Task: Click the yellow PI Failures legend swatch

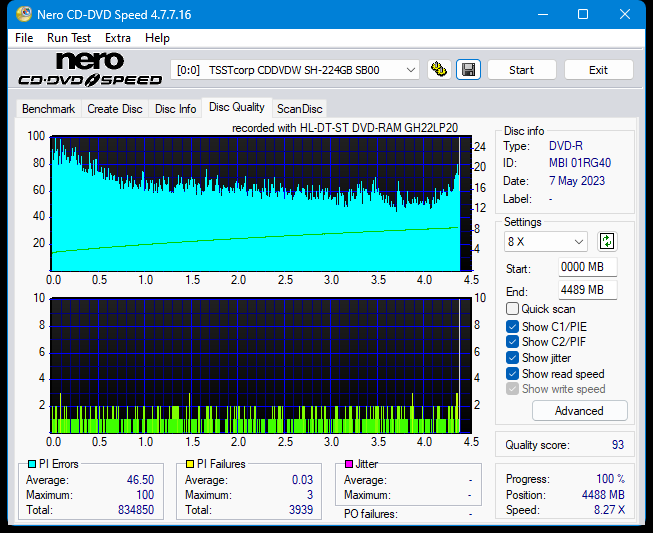Action: click(x=190, y=464)
